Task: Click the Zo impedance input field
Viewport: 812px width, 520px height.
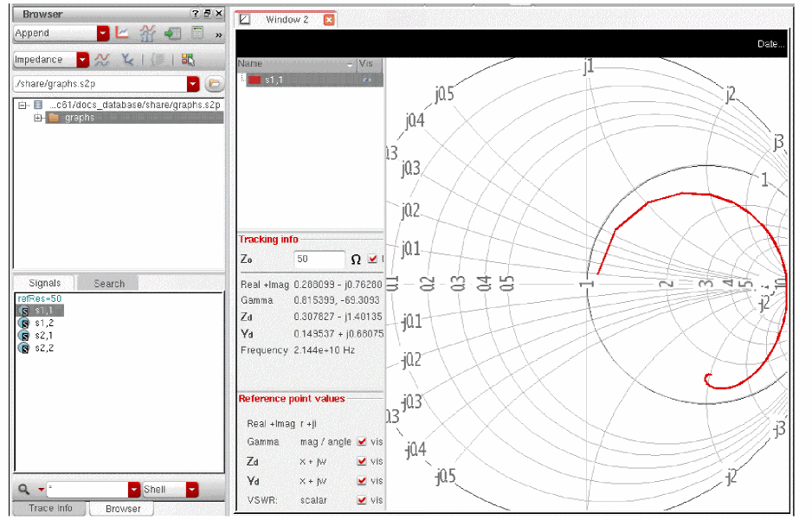Action: tap(319, 259)
